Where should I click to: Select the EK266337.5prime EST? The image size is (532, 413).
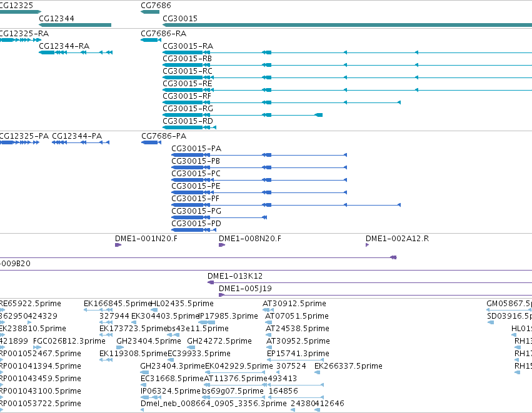point(317,372)
